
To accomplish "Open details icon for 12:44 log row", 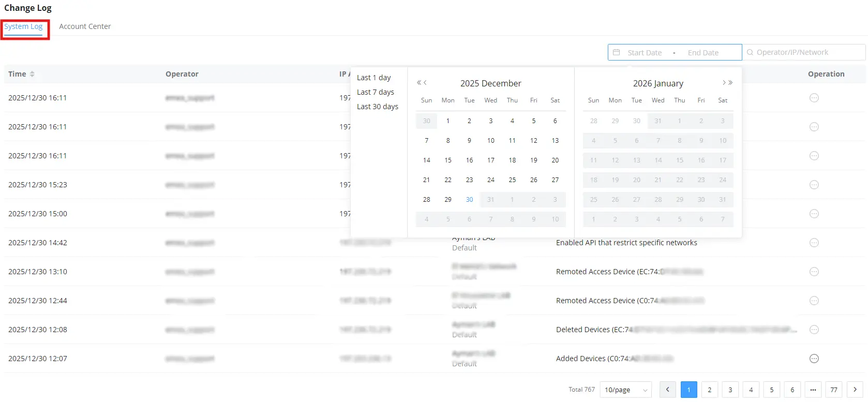I will pos(814,301).
